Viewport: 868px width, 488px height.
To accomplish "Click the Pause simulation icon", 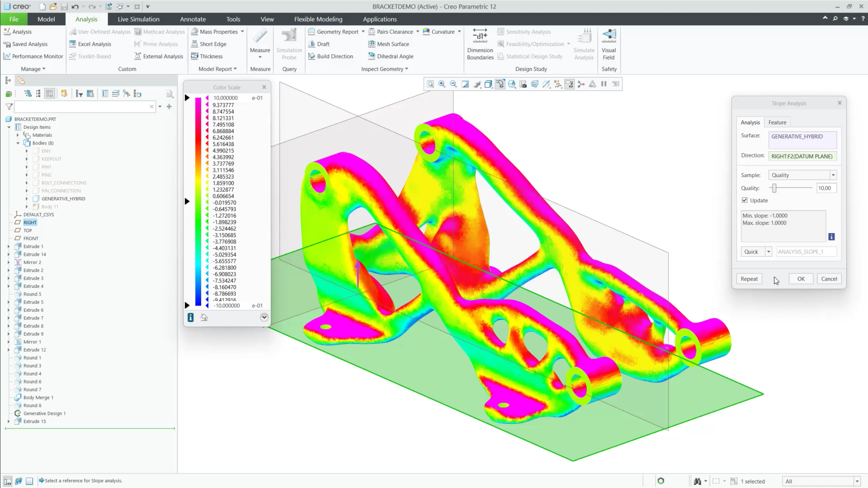I will pyautogui.click(x=604, y=84).
